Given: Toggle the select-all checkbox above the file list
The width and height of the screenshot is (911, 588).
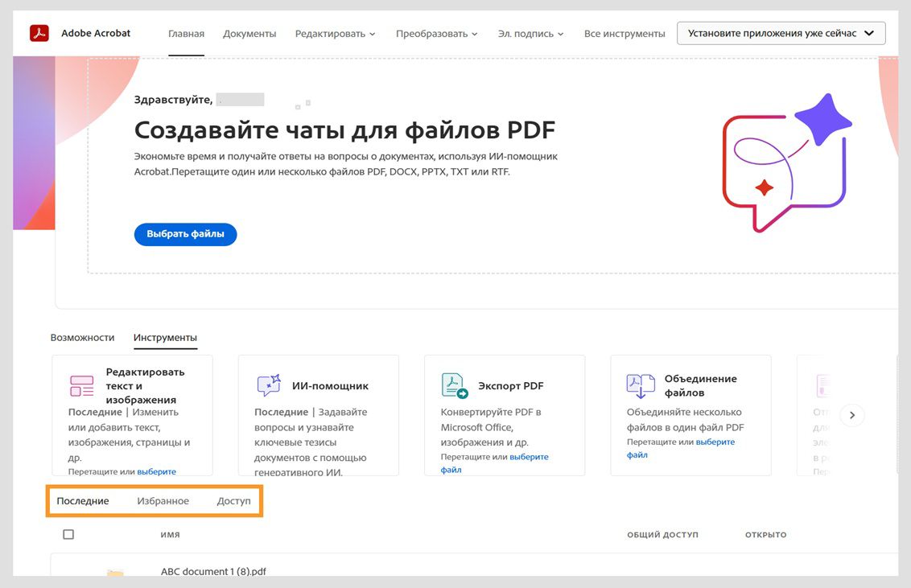Looking at the screenshot, I should (68, 533).
